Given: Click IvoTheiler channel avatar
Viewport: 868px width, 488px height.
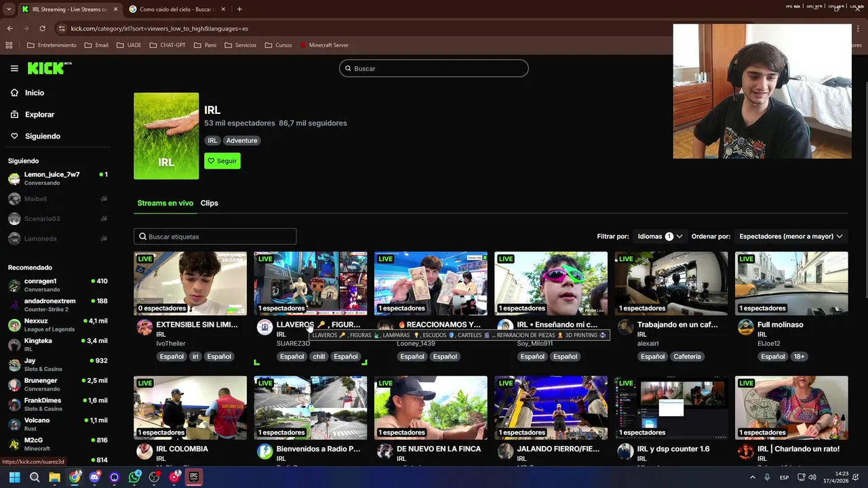Looking at the screenshot, I should 144,327.
